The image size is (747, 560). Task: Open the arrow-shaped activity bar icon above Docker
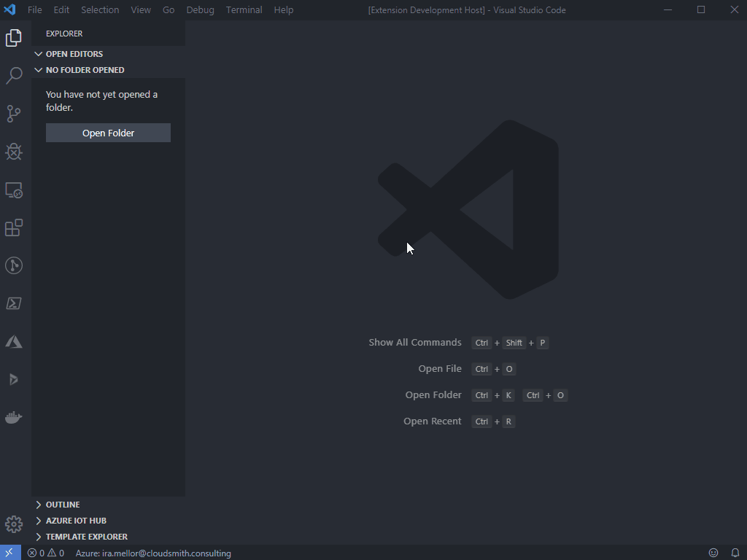coord(14,379)
